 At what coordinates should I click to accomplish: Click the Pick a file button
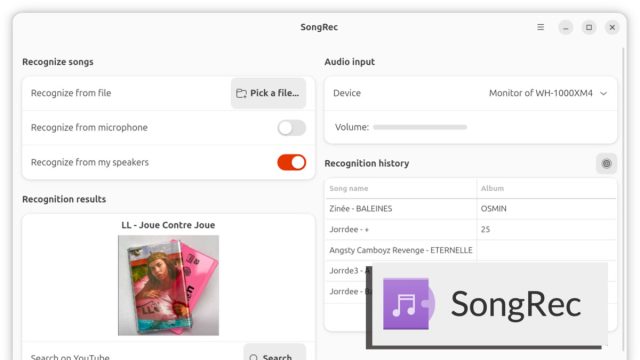pyautogui.click(x=268, y=93)
